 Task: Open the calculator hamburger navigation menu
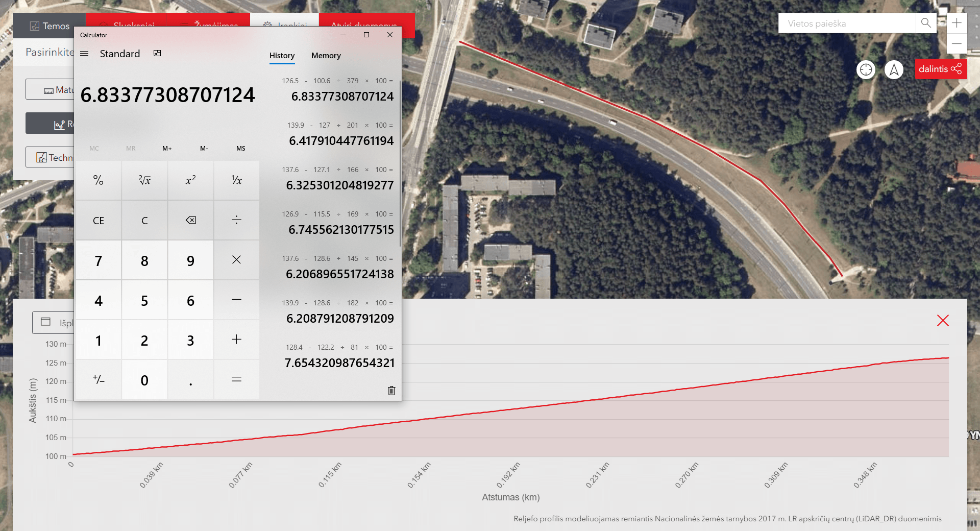(x=85, y=54)
